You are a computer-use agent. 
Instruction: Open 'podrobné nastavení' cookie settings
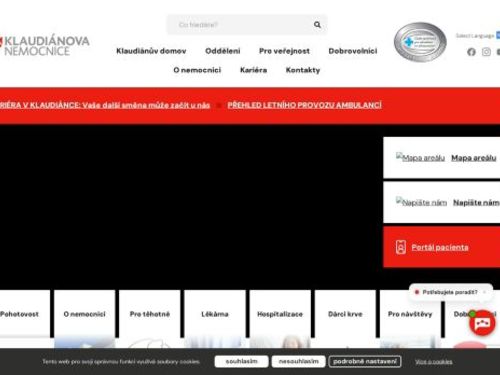click(x=365, y=361)
